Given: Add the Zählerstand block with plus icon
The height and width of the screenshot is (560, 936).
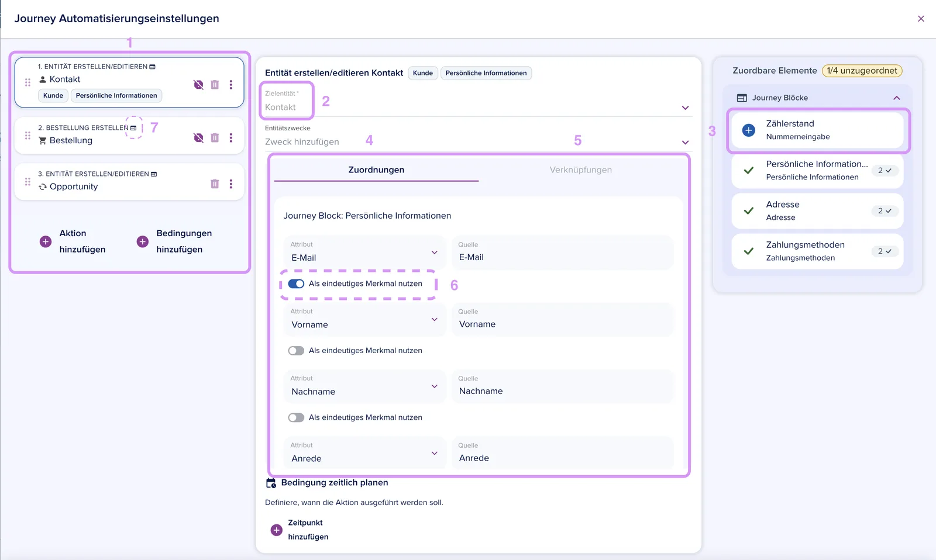Looking at the screenshot, I should [749, 130].
